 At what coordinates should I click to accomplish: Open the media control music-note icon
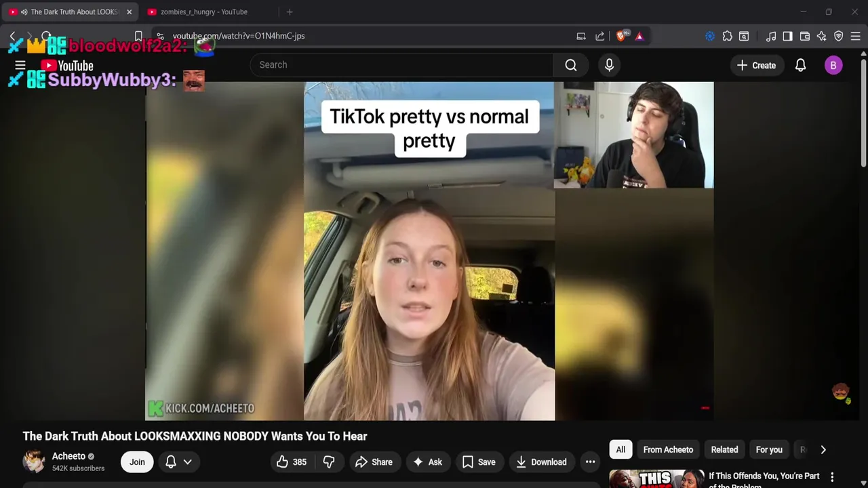771,36
